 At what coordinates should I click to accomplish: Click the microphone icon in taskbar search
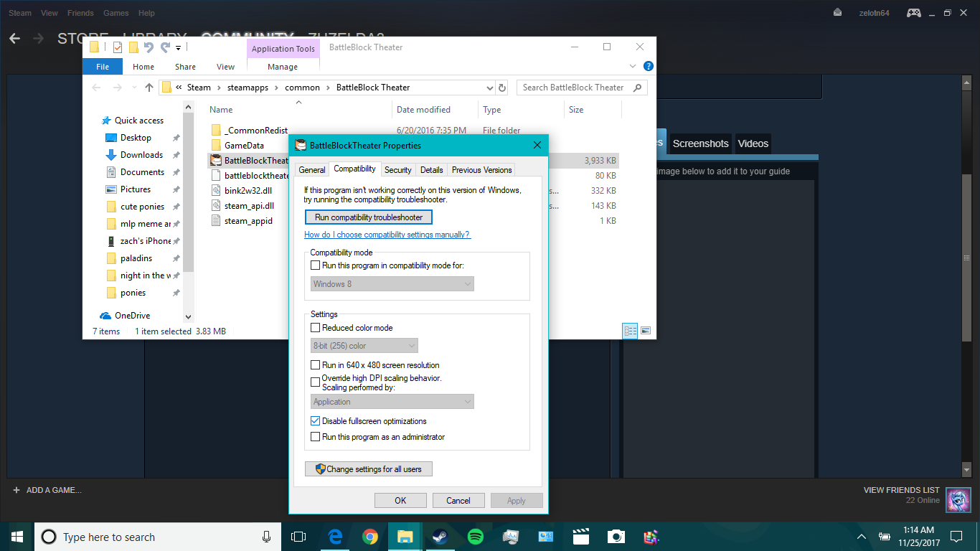266,537
